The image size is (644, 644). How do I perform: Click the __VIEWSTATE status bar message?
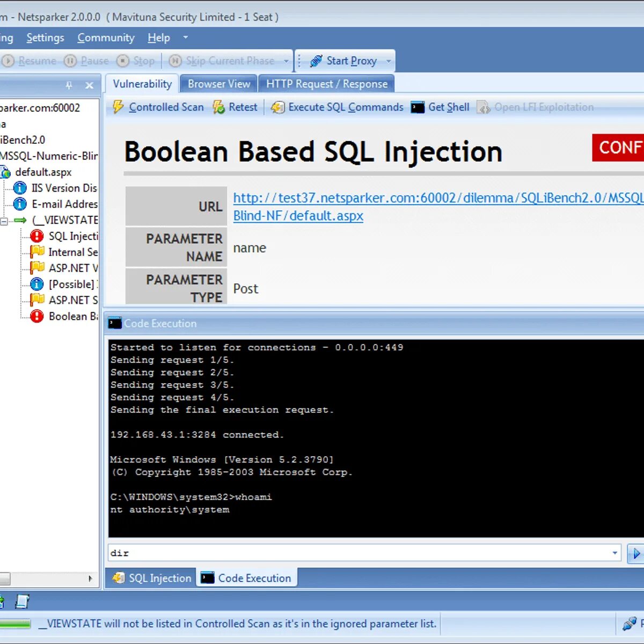237,624
